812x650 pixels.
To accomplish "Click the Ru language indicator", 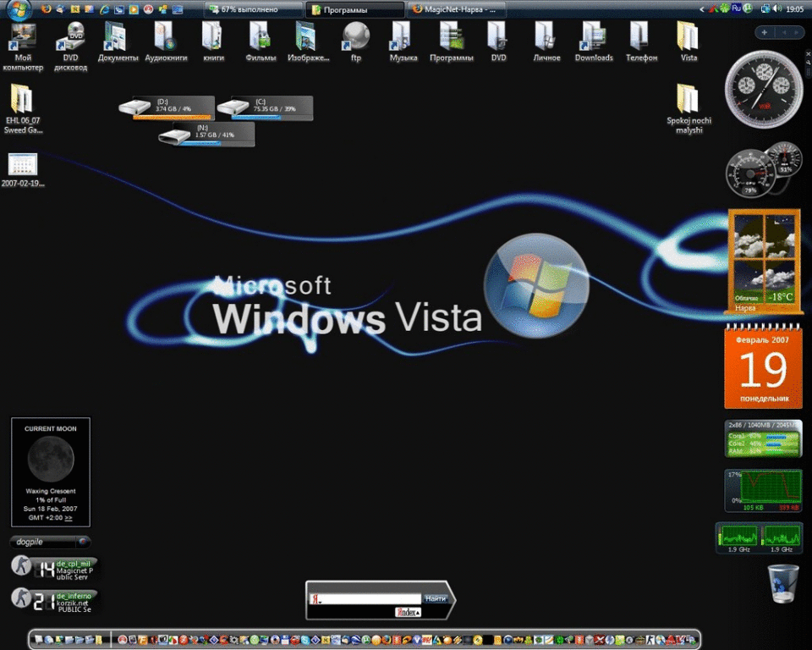I will [x=736, y=8].
